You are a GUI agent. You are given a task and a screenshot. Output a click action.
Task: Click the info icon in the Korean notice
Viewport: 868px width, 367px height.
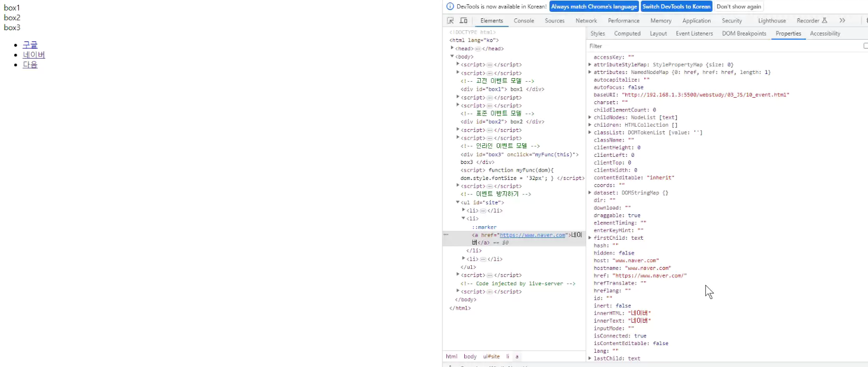click(x=450, y=7)
